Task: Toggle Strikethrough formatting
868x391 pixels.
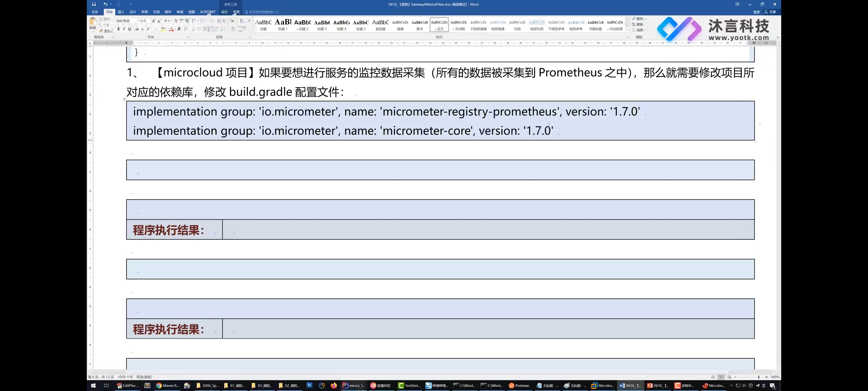Action: [137, 29]
